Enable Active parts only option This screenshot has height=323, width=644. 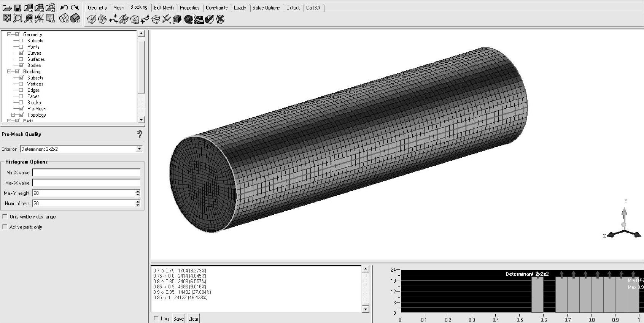click(5, 226)
